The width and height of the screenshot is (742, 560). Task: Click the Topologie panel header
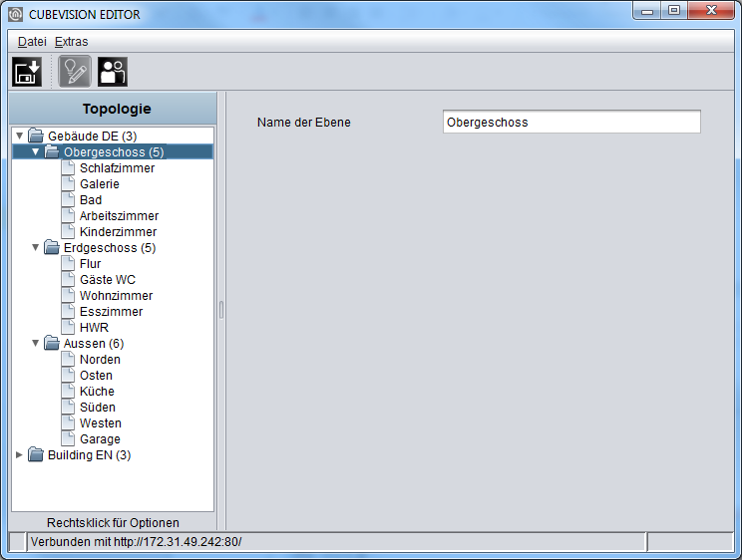point(113,109)
